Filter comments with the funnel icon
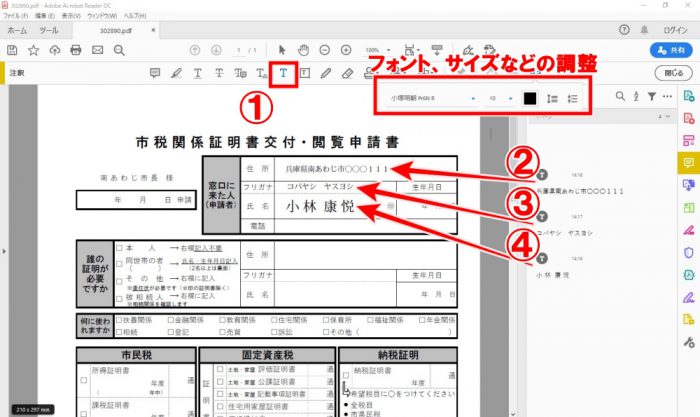 pos(652,96)
